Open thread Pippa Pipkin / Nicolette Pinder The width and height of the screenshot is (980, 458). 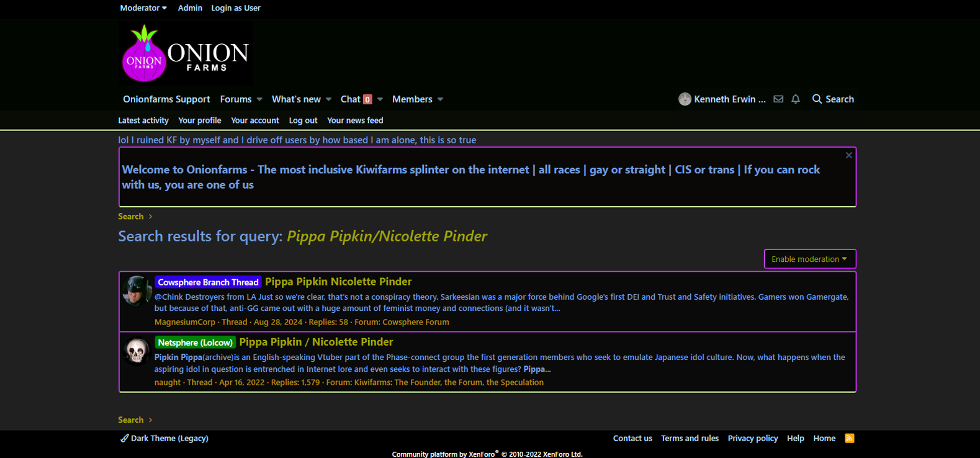pyautogui.click(x=316, y=342)
